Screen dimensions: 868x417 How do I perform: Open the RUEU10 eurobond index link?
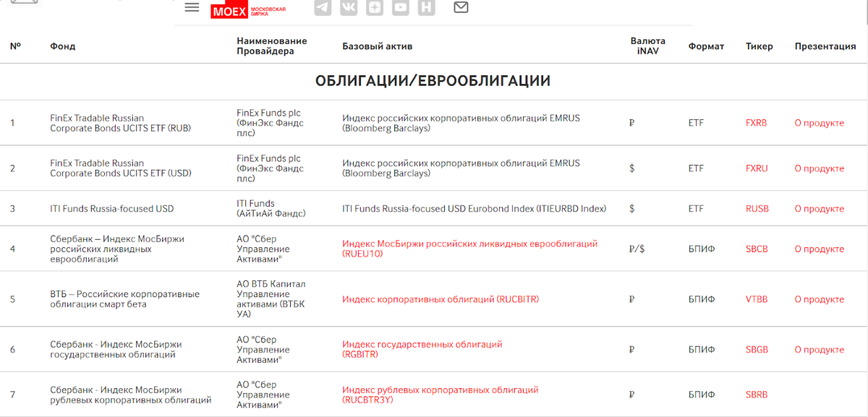[x=470, y=249]
